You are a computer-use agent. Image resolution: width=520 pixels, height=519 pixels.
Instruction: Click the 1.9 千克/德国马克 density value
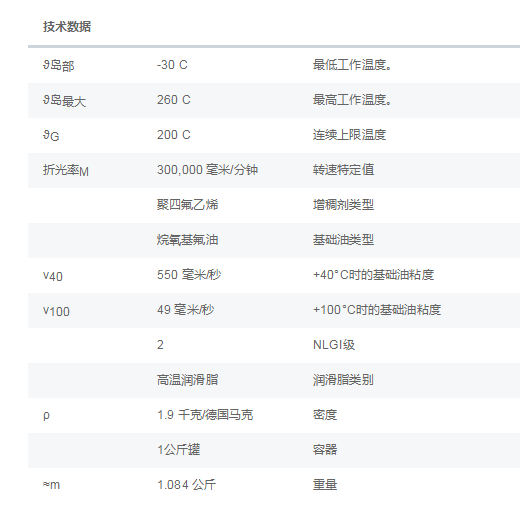click(205, 415)
